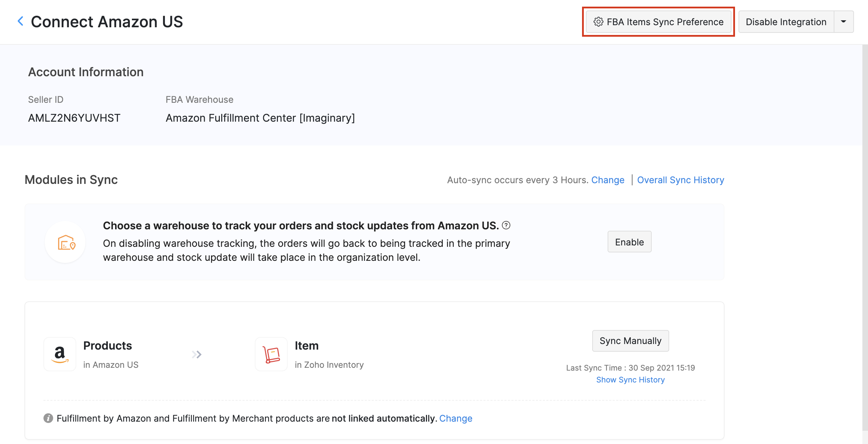Screen dimensions: 868x444
Task: Click Sync Manually for Products
Action: coord(630,341)
